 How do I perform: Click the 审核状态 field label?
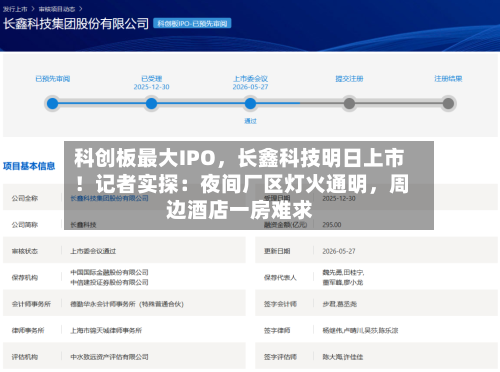click(25, 251)
